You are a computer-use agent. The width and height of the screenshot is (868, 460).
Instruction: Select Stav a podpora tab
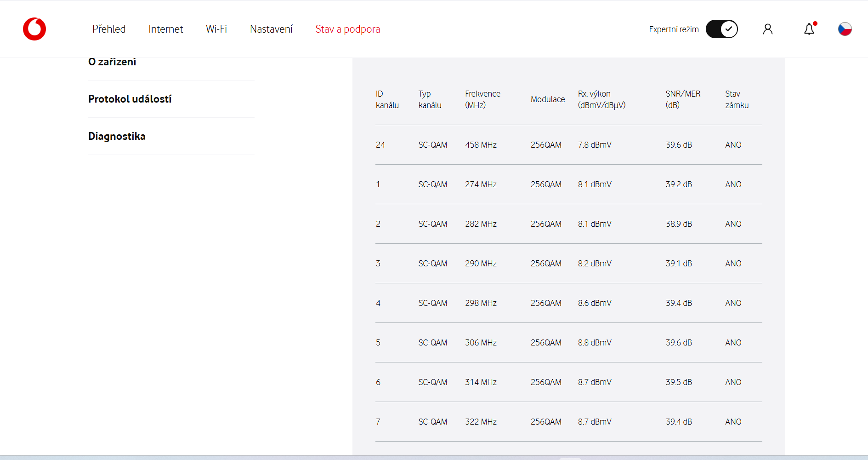pos(347,29)
